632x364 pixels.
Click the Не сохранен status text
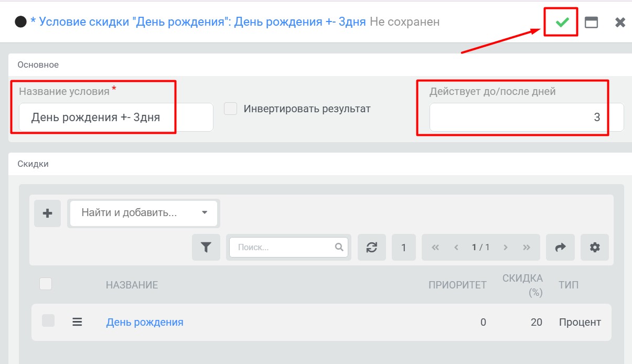(404, 22)
